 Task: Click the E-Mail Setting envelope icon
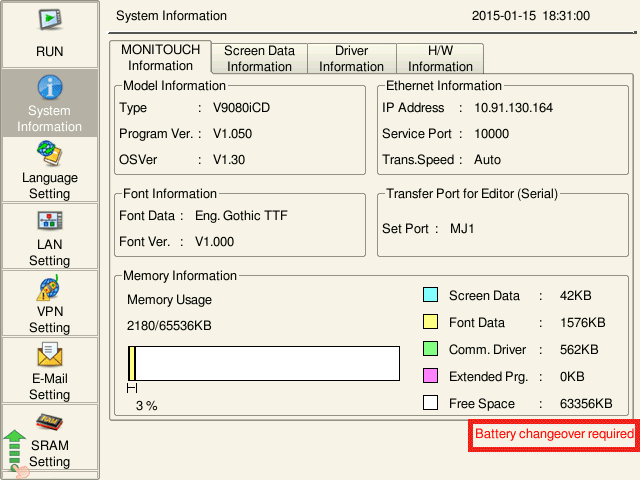pos(49,354)
